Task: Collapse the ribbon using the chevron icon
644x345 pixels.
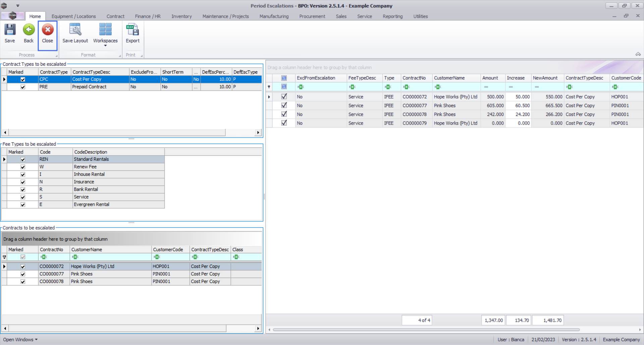Action: [638, 54]
